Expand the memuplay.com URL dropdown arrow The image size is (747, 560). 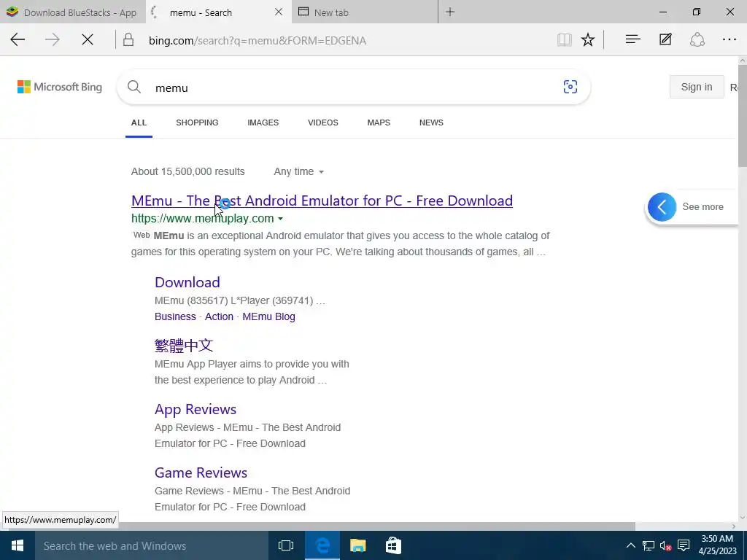click(281, 219)
